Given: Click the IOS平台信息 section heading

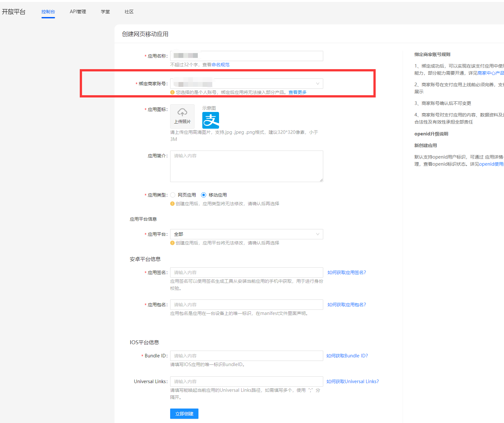Looking at the screenshot, I should (x=144, y=342).
